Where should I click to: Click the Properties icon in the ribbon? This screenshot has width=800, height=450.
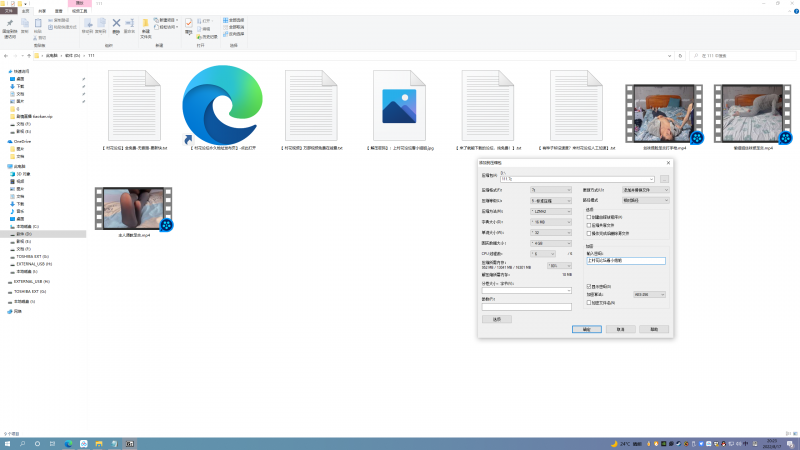188,24
